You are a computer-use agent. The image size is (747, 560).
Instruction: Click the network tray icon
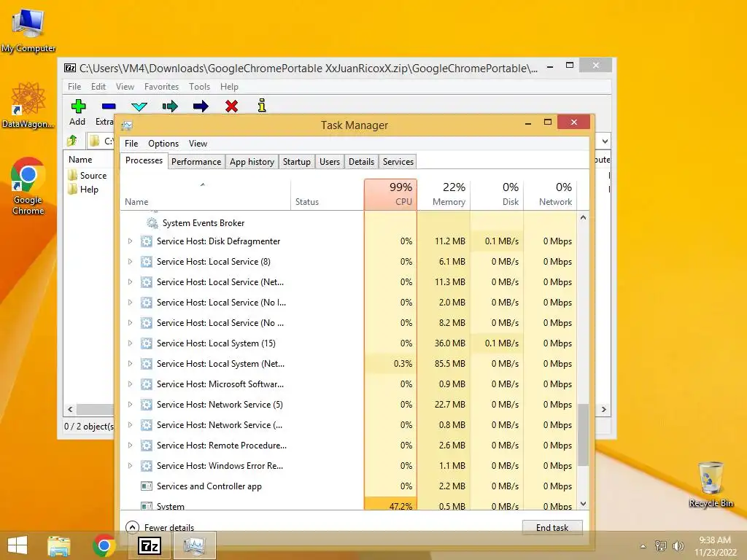pyautogui.click(x=661, y=545)
